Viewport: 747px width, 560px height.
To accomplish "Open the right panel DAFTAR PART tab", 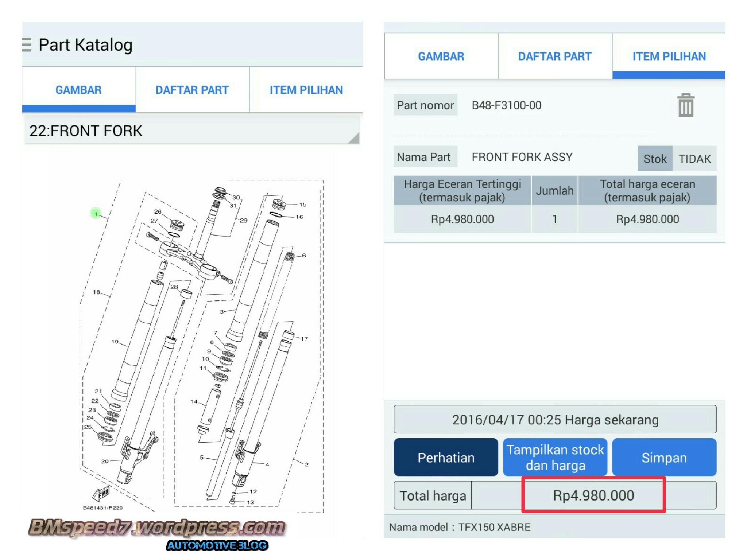I will tap(555, 57).
